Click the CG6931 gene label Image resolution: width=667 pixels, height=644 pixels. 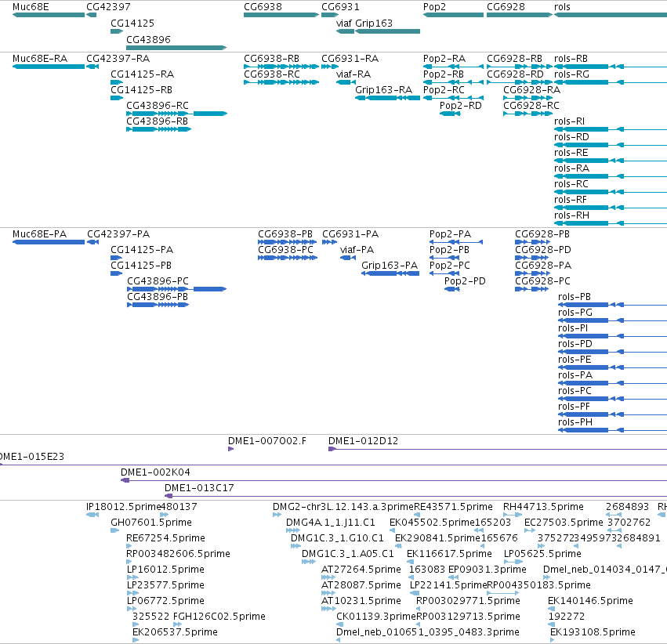(x=340, y=7)
